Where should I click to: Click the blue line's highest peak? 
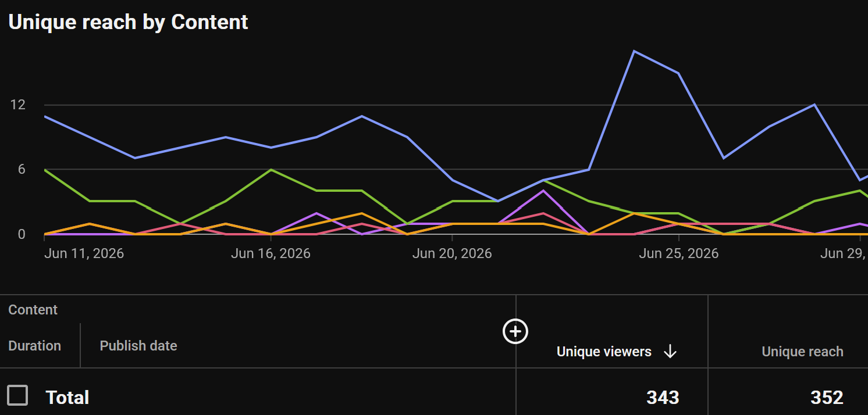tap(634, 51)
